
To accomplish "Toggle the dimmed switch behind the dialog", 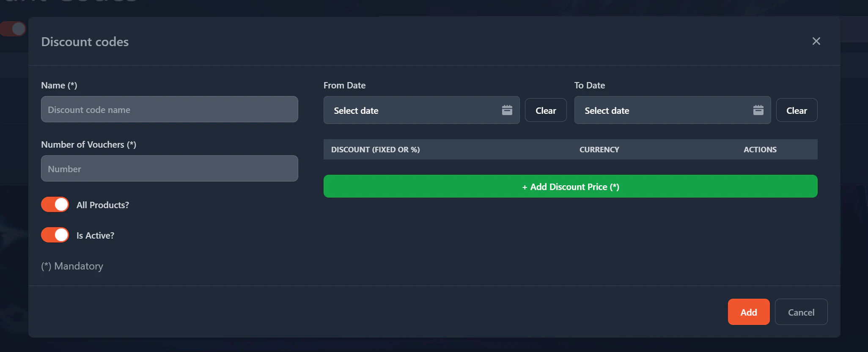I will 13,29.
